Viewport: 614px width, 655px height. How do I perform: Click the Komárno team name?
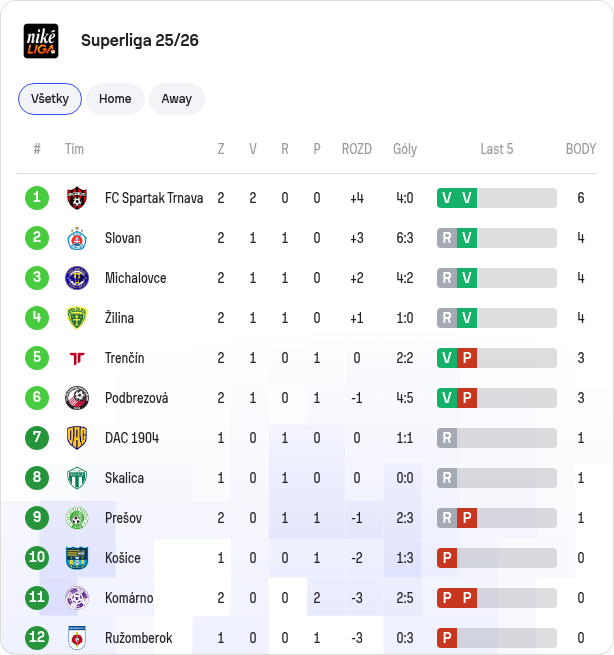click(x=129, y=598)
